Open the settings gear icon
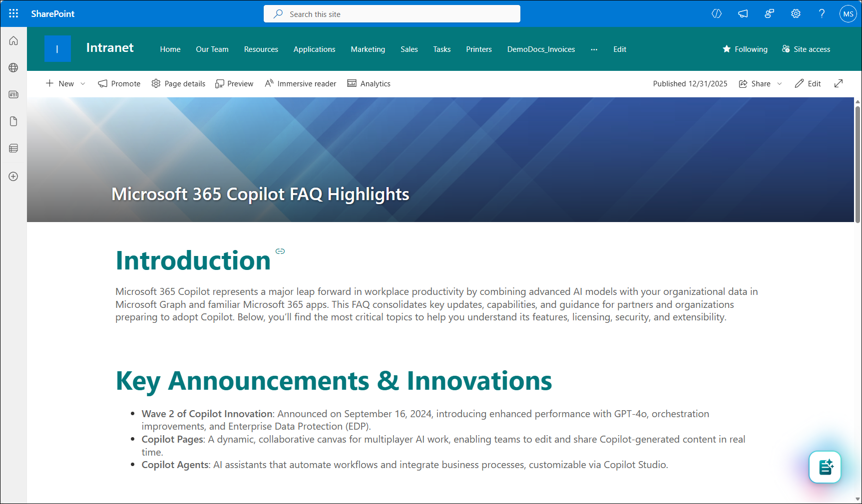The image size is (862, 504). [x=796, y=13]
